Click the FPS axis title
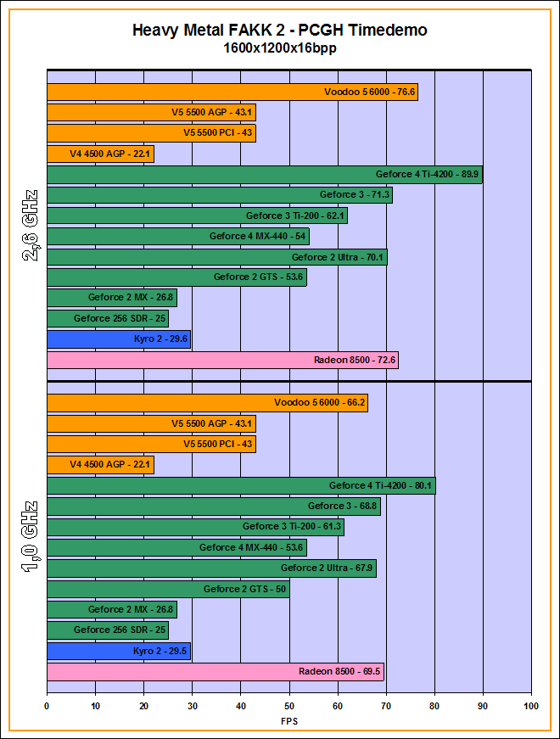The image size is (560, 739). (288, 721)
